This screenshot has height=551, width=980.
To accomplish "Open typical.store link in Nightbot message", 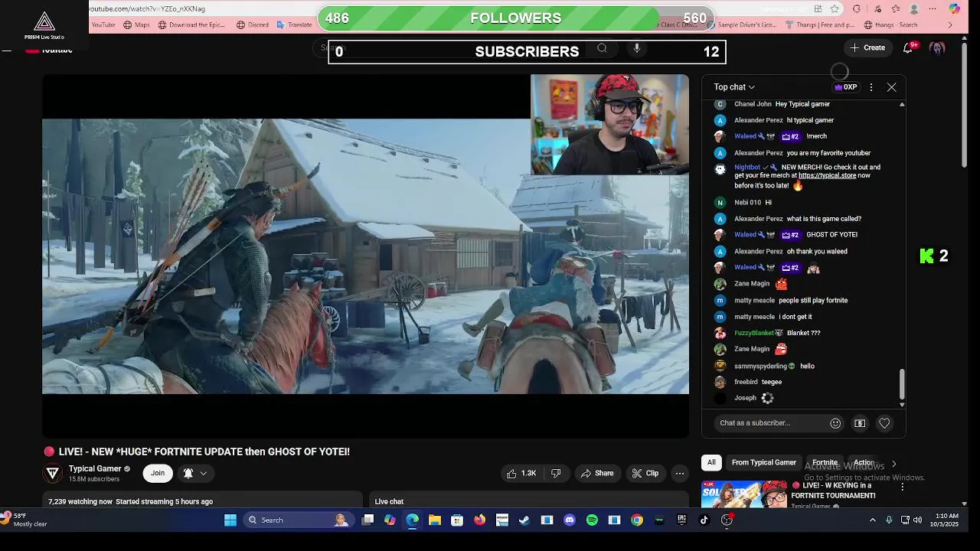I will tap(828, 176).
